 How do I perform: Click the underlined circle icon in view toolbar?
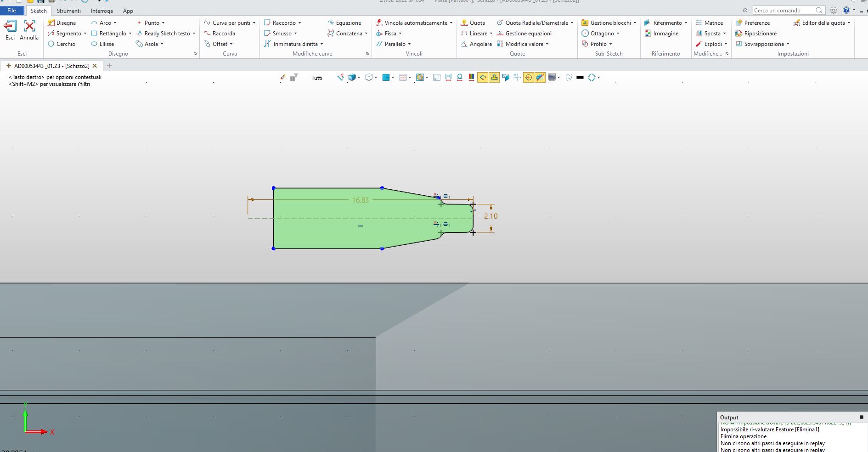click(x=460, y=78)
